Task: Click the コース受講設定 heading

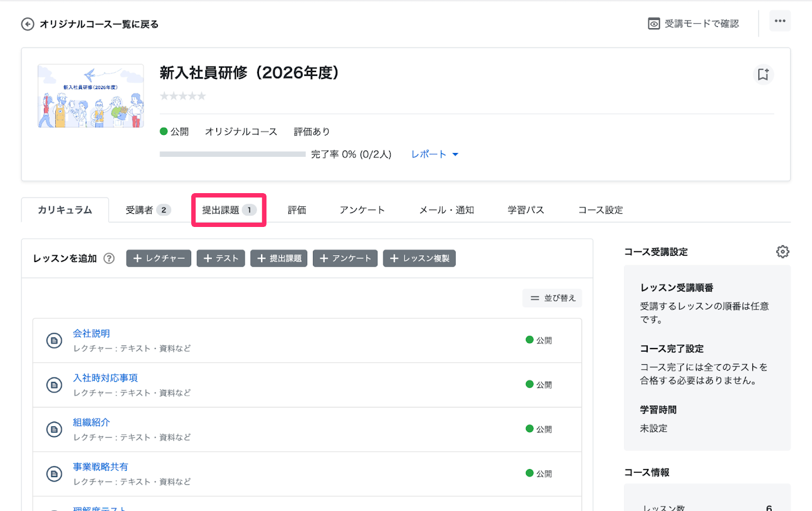Action: tap(656, 252)
